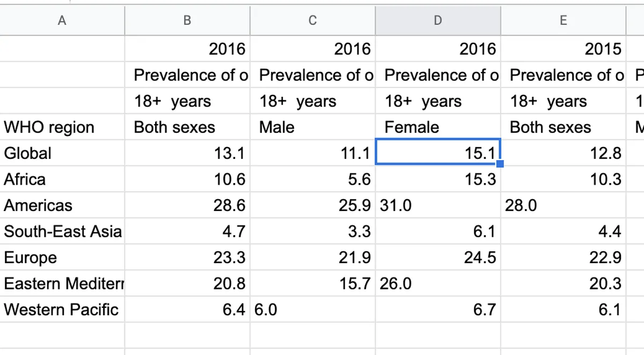Image resolution: width=644 pixels, height=355 pixels.
Task: Select the 'Male' header cell
Action: [312, 127]
